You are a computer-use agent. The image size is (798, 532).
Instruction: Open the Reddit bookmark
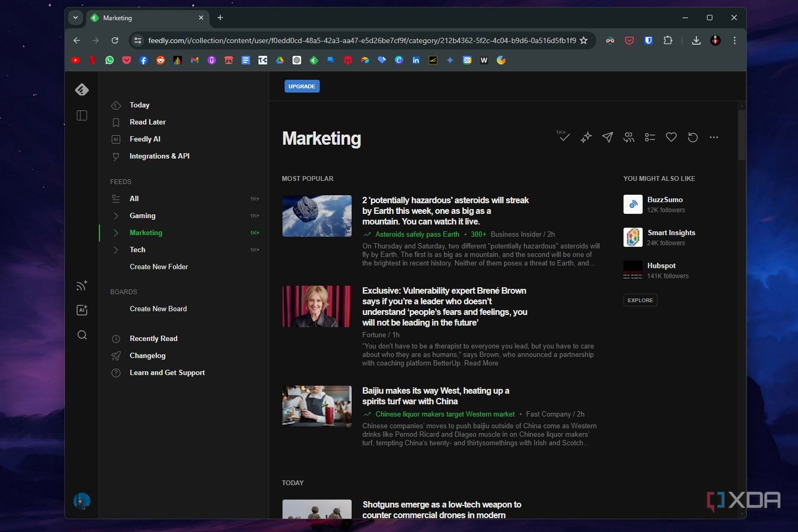click(161, 61)
